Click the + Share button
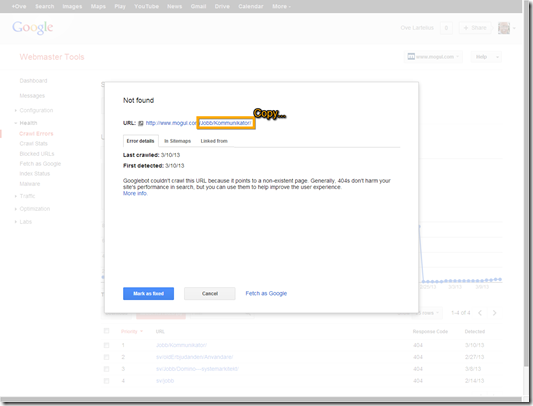Screen dimensions: 533x406 (475, 28)
